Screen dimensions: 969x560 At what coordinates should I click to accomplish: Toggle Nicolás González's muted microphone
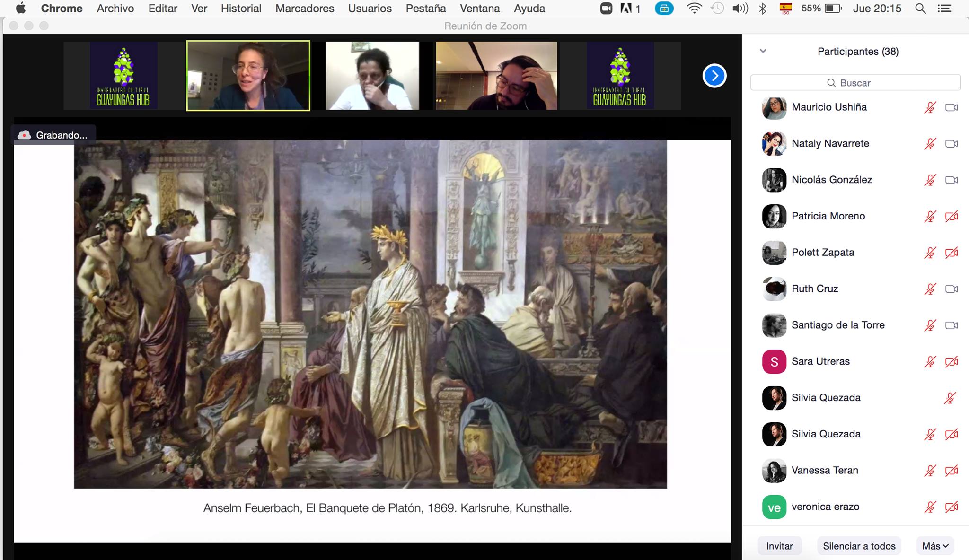coord(930,180)
